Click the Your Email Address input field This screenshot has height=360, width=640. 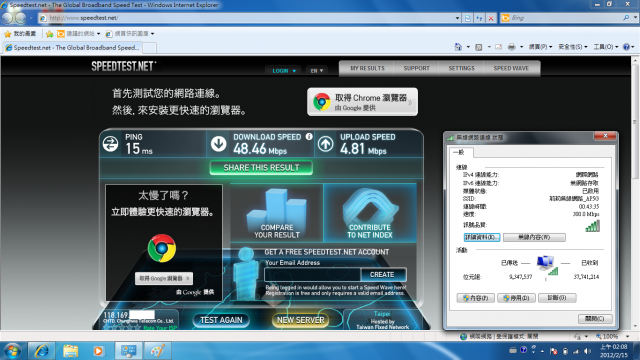pos(312,275)
